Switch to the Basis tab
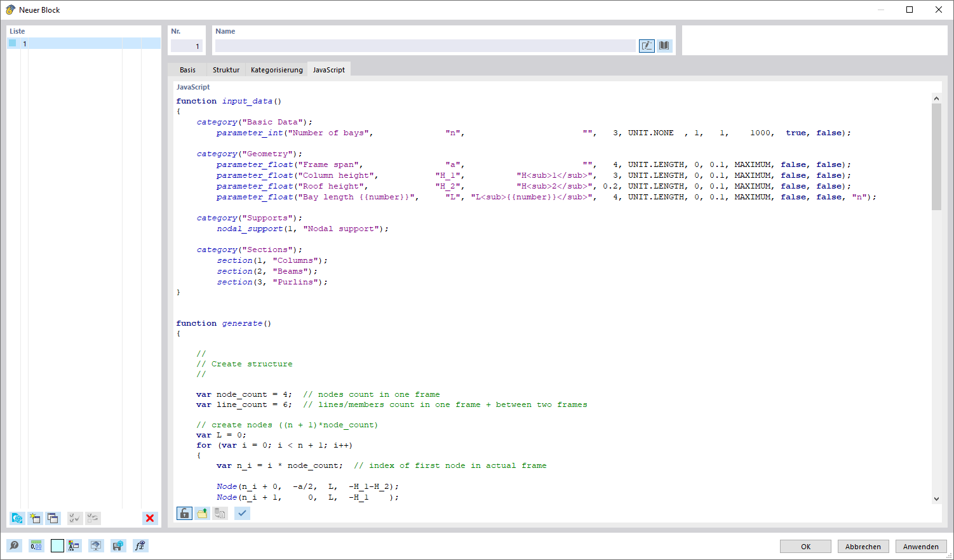Image resolution: width=954 pixels, height=560 pixels. coord(187,70)
